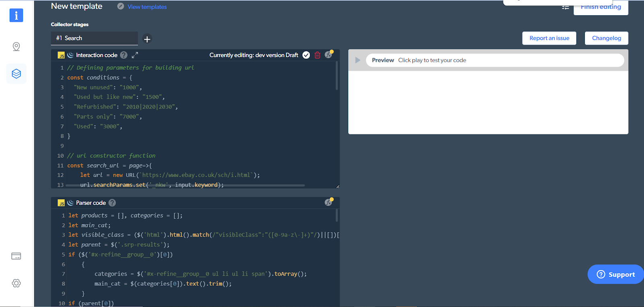The width and height of the screenshot is (644, 307).
Task: Click the 'Interaction code' panel title
Action: click(97, 55)
